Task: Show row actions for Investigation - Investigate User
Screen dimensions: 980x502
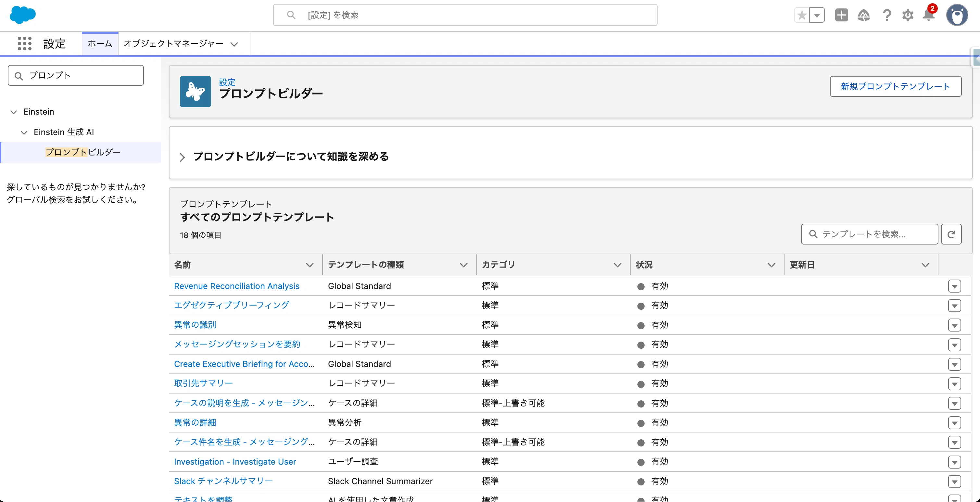Action: (954, 462)
